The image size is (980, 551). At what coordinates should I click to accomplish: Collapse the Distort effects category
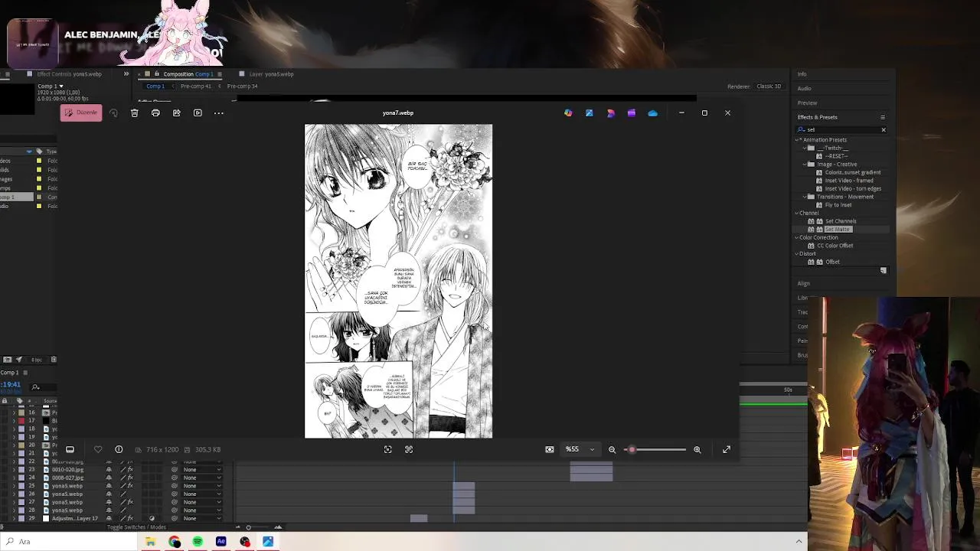click(797, 253)
